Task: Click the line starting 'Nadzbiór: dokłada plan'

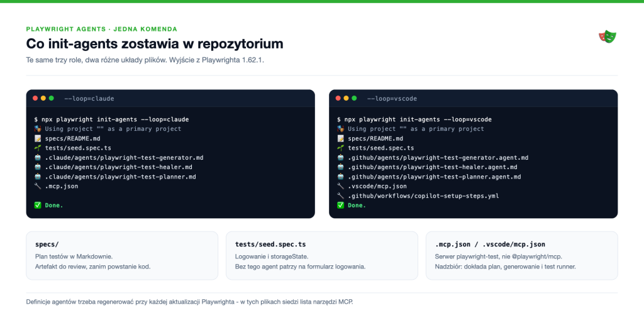Action: tap(505, 267)
